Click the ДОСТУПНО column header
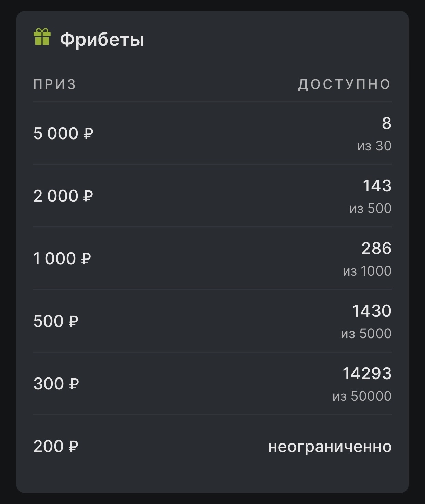 point(344,84)
